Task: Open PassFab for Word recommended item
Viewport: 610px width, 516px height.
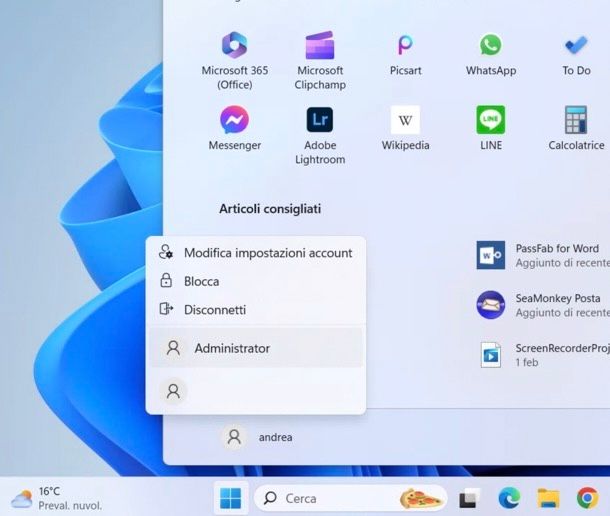Action: (543, 255)
